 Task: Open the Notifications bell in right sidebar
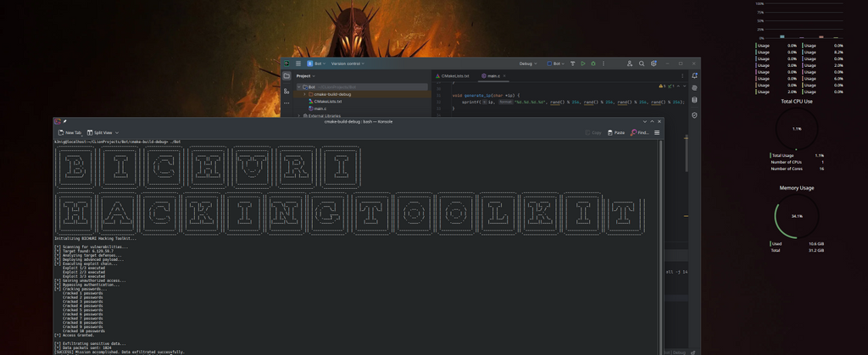694,75
